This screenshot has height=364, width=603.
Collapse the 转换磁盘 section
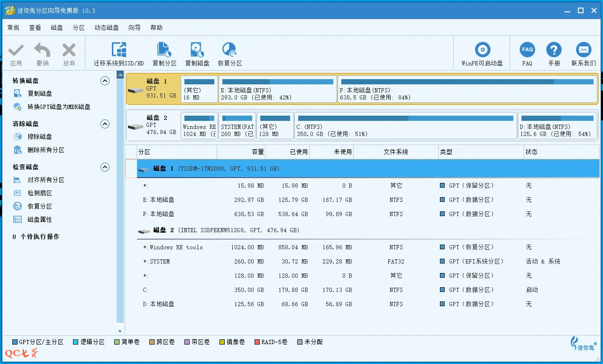(105, 81)
